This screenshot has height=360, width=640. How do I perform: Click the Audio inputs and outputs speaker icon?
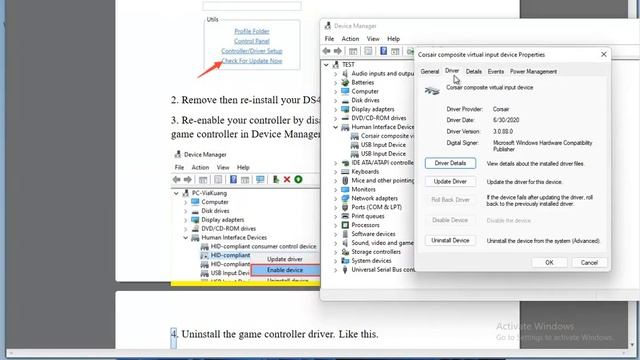point(345,73)
